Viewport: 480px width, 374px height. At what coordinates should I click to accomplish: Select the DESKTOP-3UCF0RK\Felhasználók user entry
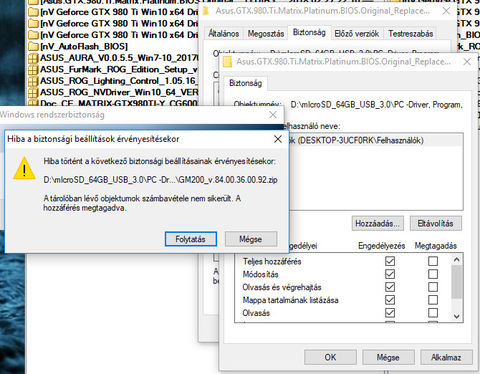(x=375, y=140)
